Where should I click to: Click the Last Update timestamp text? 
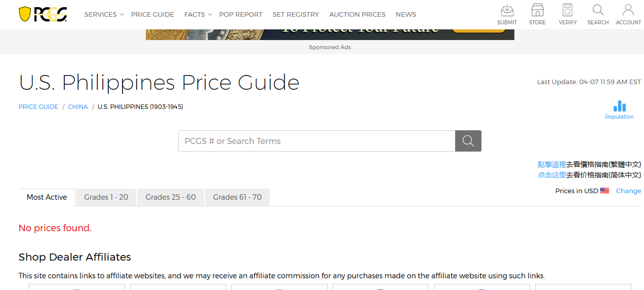tap(589, 82)
